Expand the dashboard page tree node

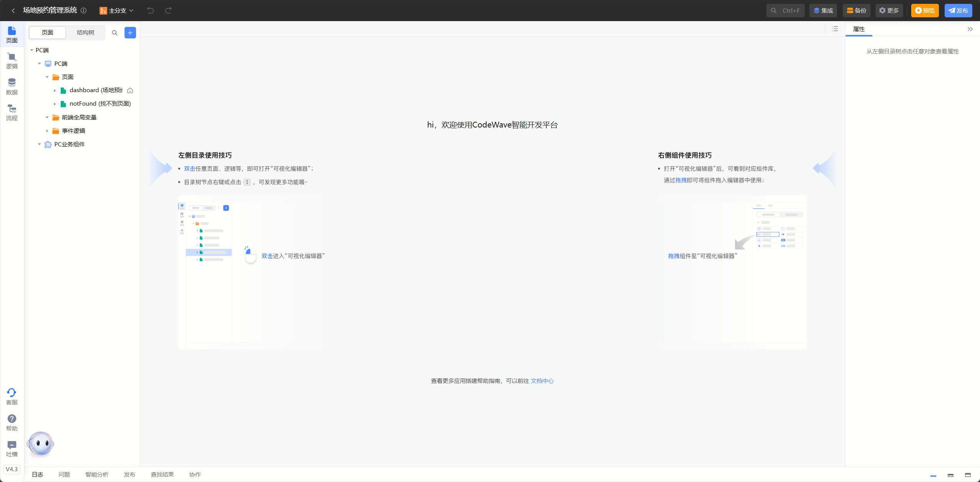(55, 91)
